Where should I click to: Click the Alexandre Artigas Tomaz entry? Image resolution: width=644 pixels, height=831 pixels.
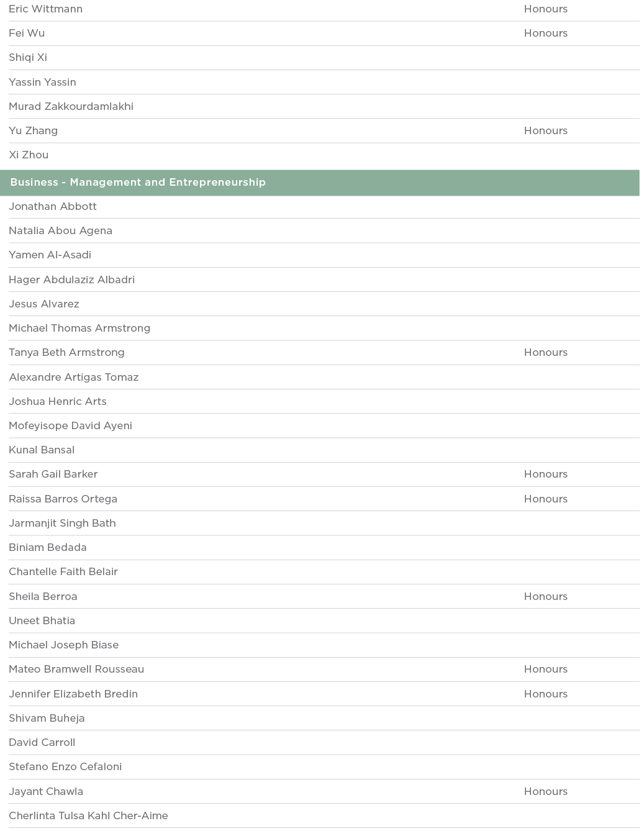pyautogui.click(x=73, y=378)
